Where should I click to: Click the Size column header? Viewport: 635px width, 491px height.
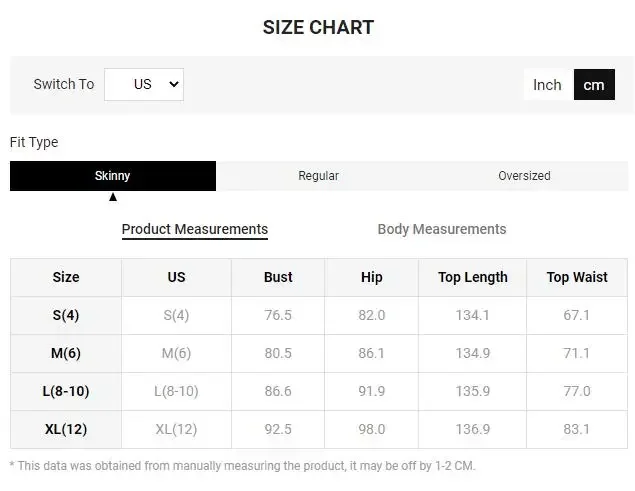coord(66,277)
